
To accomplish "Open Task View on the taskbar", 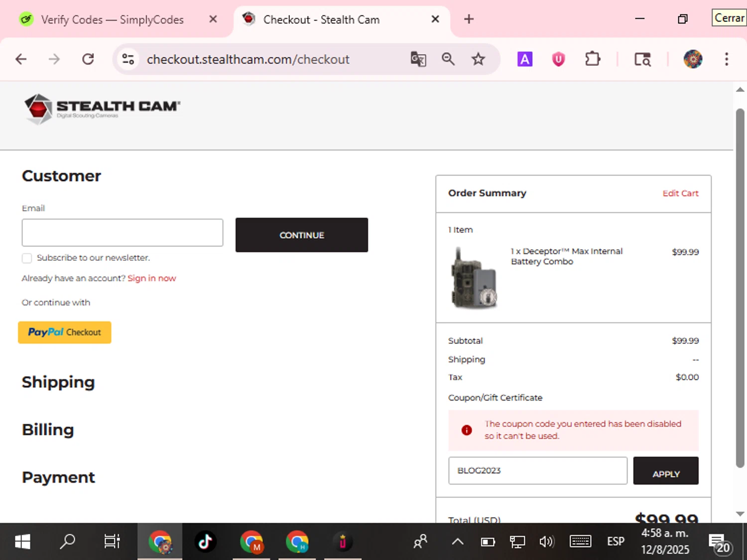I will click(x=112, y=541).
